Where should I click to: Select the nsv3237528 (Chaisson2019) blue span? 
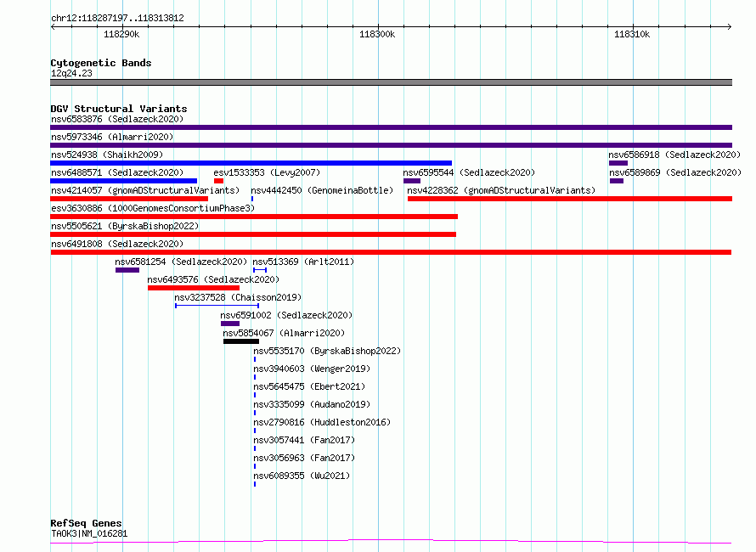[x=217, y=306]
